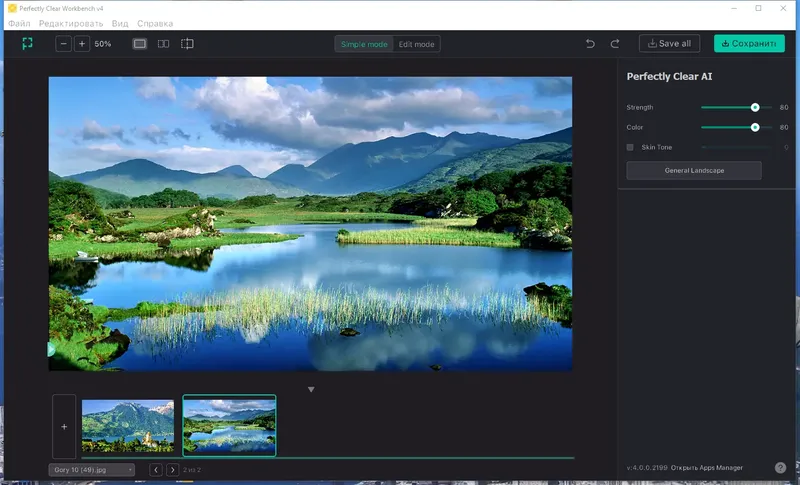This screenshot has width=800, height=485.
Task: Click the Save all button
Action: [x=670, y=44]
